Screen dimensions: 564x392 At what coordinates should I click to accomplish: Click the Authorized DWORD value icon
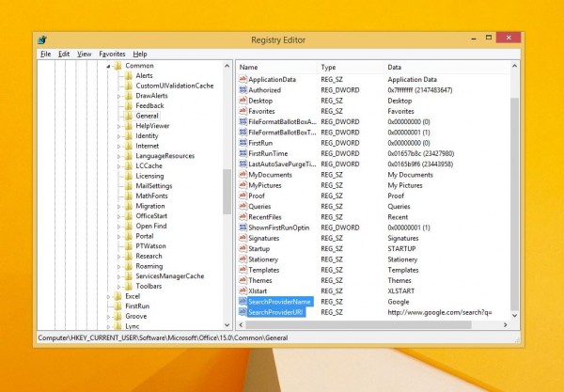click(x=243, y=90)
